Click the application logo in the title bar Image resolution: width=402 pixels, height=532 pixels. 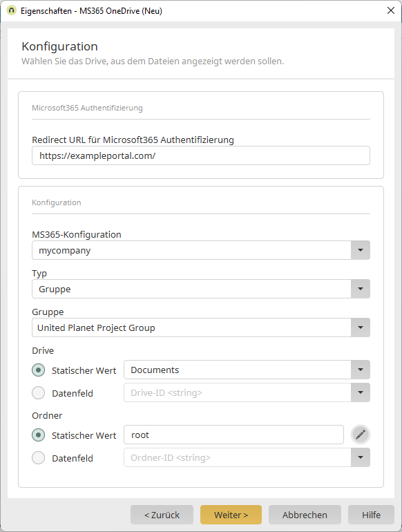pos(11,10)
